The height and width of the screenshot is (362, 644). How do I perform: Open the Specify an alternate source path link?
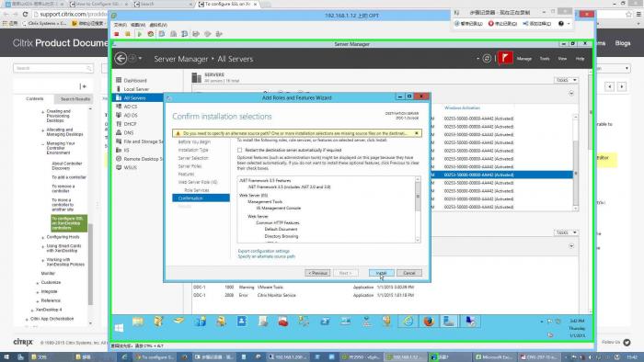(x=267, y=256)
